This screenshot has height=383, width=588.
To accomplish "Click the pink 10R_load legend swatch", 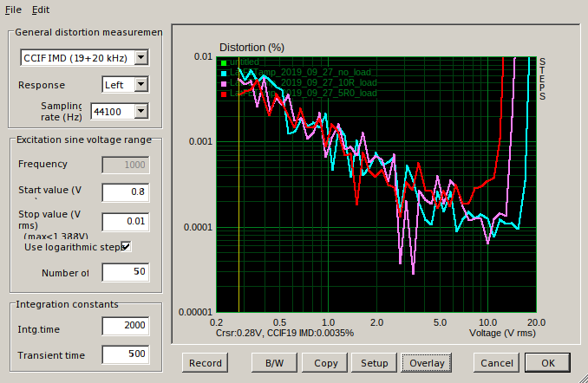I will [x=224, y=84].
